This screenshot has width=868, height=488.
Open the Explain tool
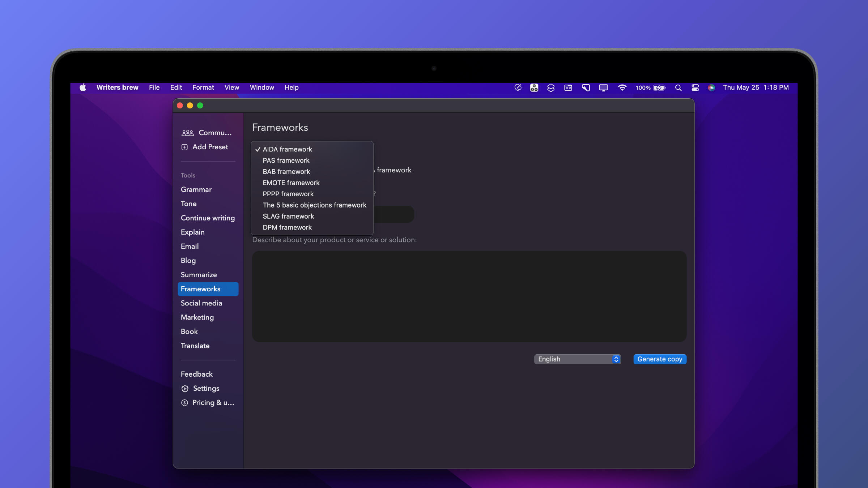(x=208, y=232)
